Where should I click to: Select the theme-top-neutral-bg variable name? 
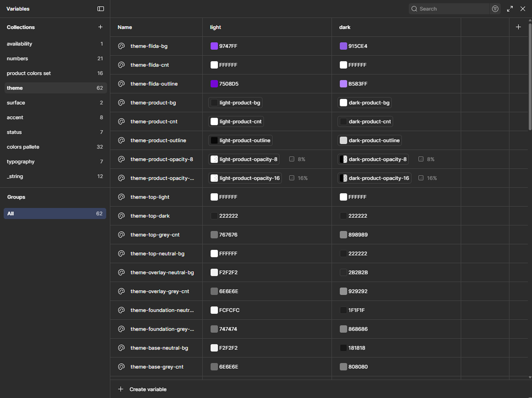158,254
